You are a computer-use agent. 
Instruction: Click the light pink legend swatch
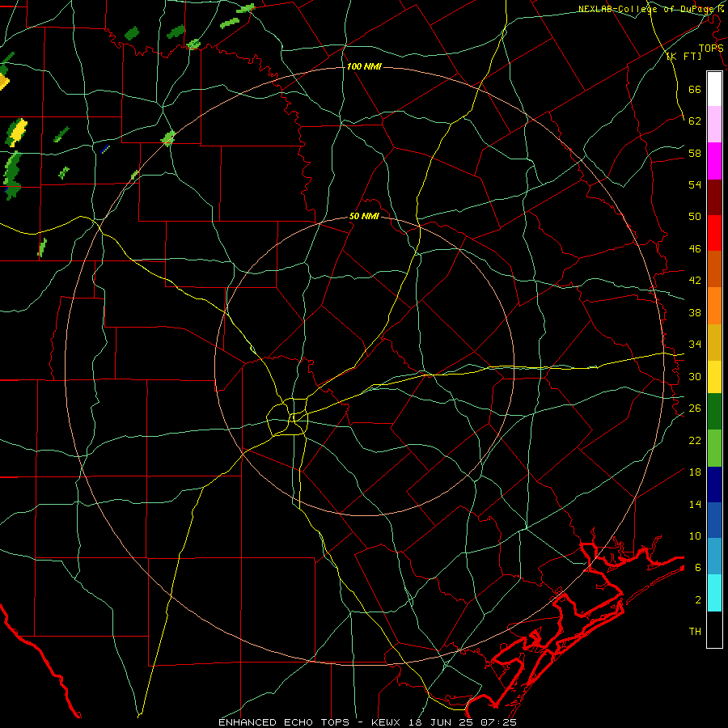pyautogui.click(x=714, y=125)
